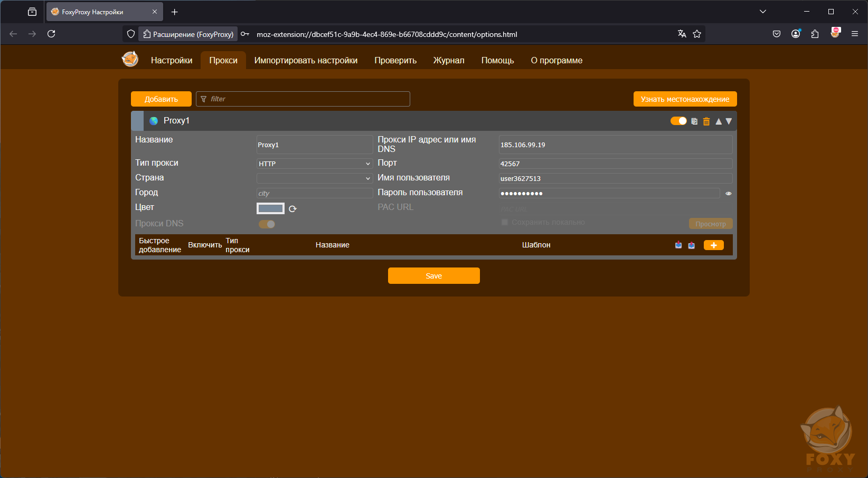Screen dimensions: 868x478
Task: Click the Порт field showing 42567
Action: 616,164
